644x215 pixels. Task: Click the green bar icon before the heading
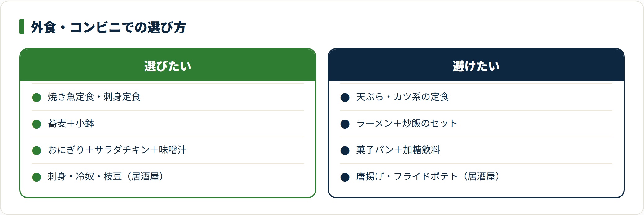(x=22, y=27)
